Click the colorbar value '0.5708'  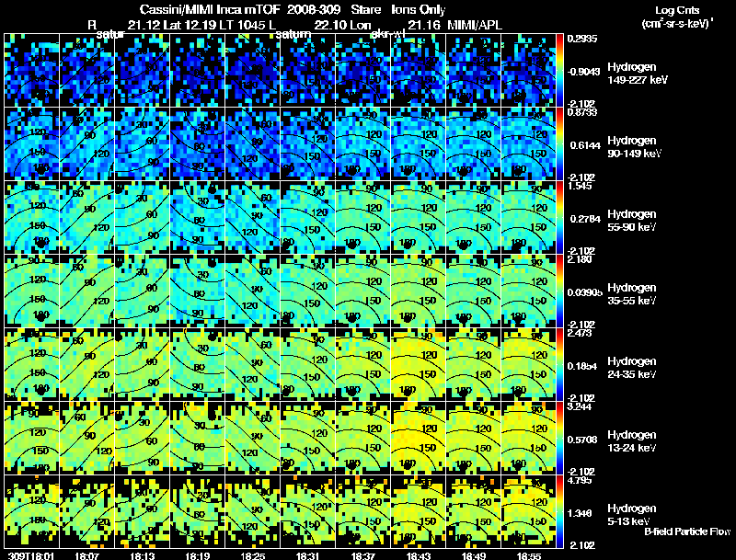tap(582, 440)
